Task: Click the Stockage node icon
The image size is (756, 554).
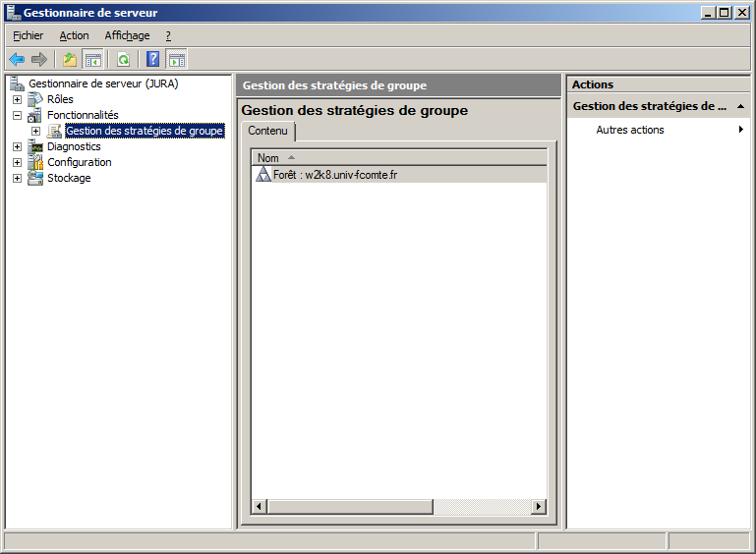Action: (x=35, y=178)
